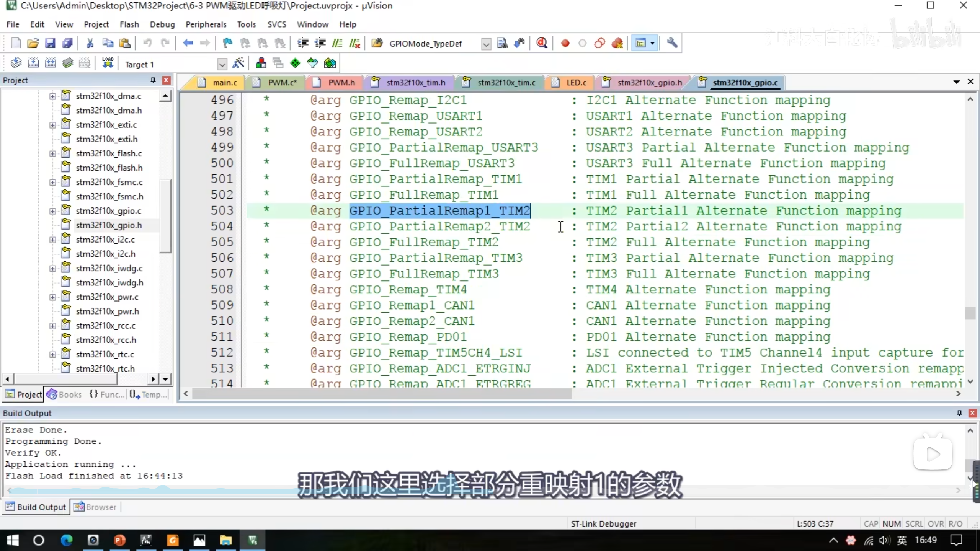Open File Explorer from the taskbar
The height and width of the screenshot is (551, 980).
click(225, 540)
